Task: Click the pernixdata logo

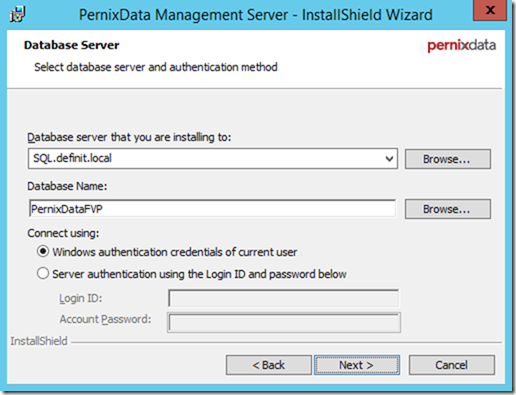Action: click(x=461, y=46)
